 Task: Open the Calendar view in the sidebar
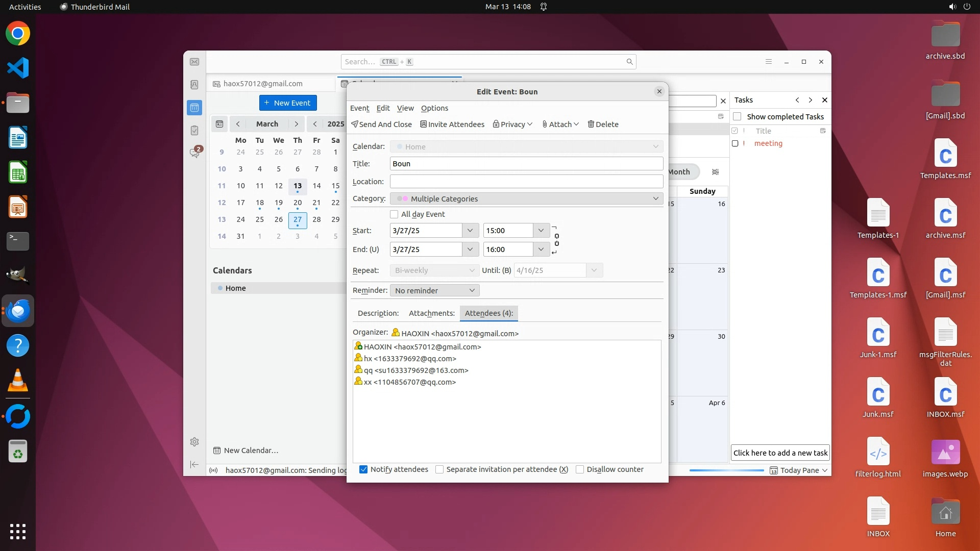(194, 108)
